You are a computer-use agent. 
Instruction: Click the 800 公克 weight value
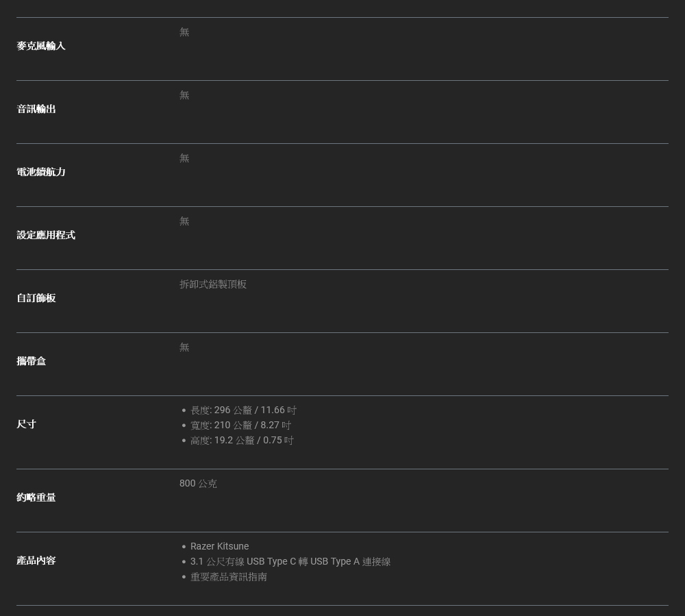198,484
